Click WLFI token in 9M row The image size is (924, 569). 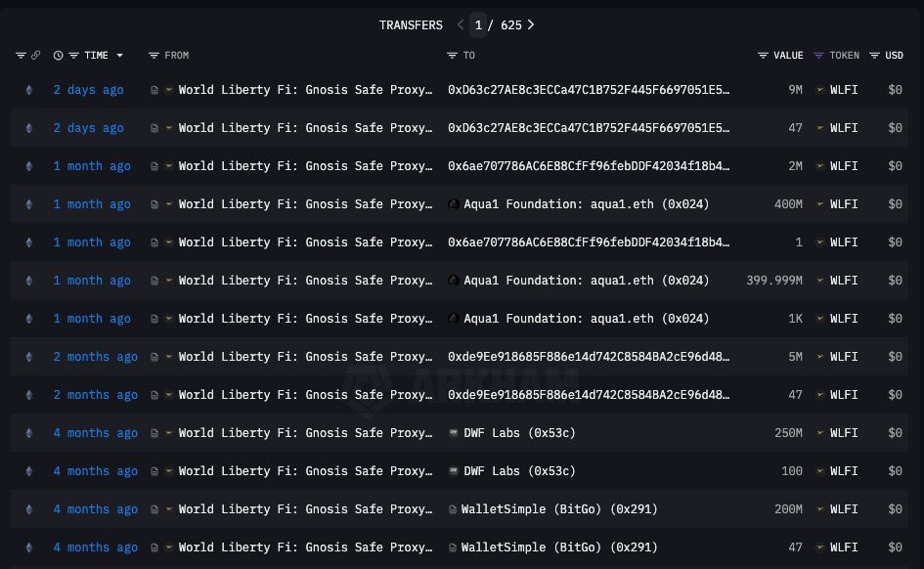point(844,90)
